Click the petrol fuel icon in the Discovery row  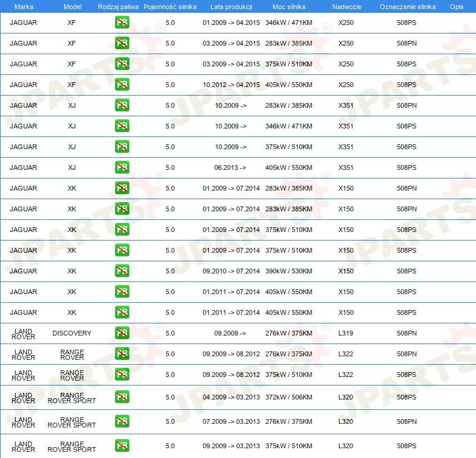[x=122, y=333]
